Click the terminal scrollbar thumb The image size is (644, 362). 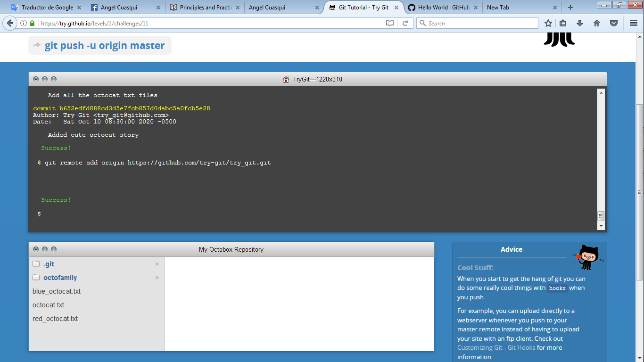point(601,216)
